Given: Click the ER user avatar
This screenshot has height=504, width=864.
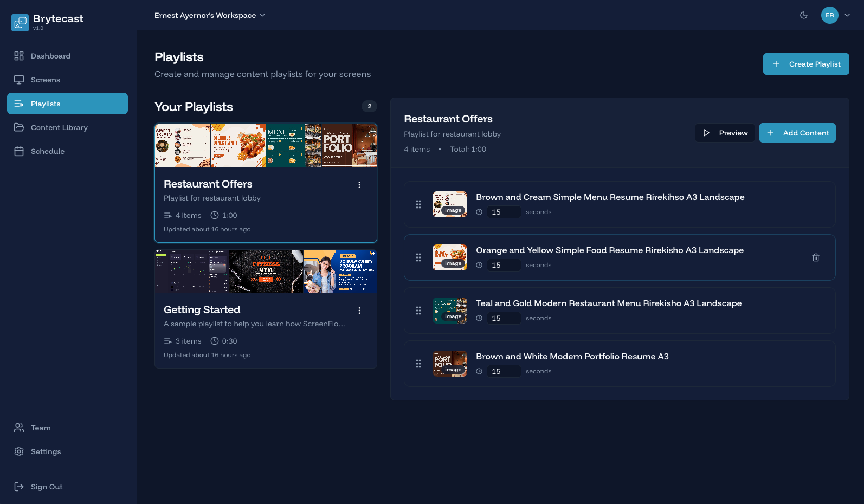Looking at the screenshot, I should [830, 15].
